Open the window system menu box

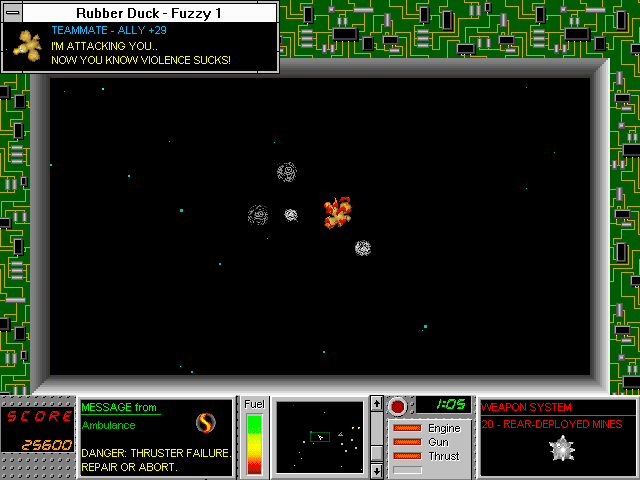click(x=13, y=13)
